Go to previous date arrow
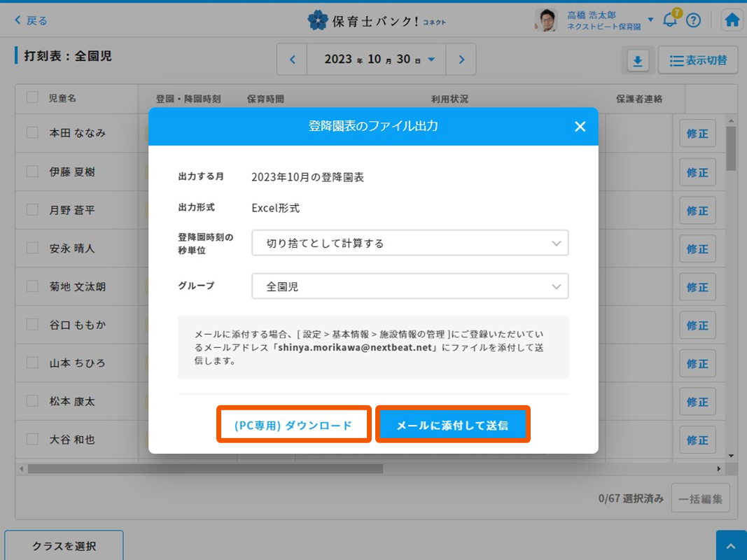The width and height of the screenshot is (747, 560). pos(293,59)
